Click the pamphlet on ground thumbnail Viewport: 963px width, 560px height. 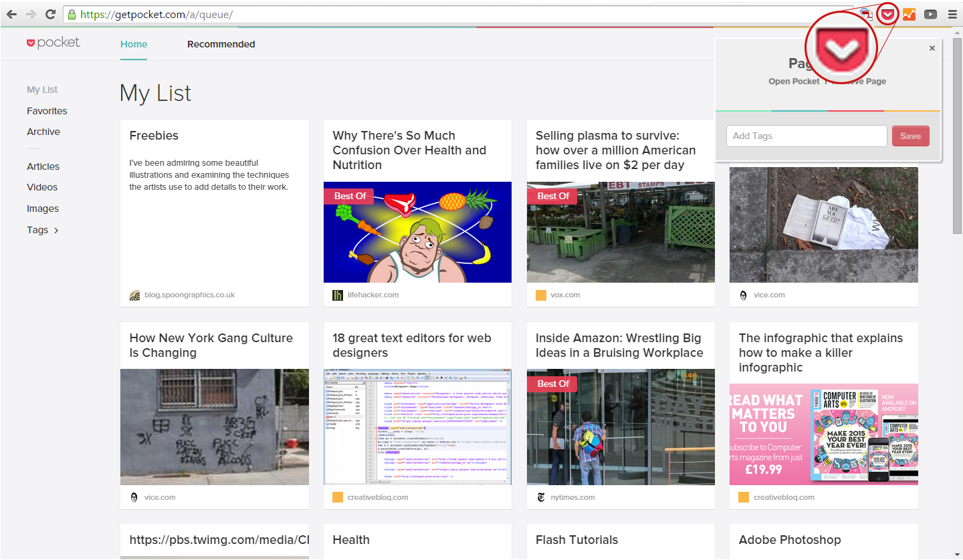(x=824, y=225)
